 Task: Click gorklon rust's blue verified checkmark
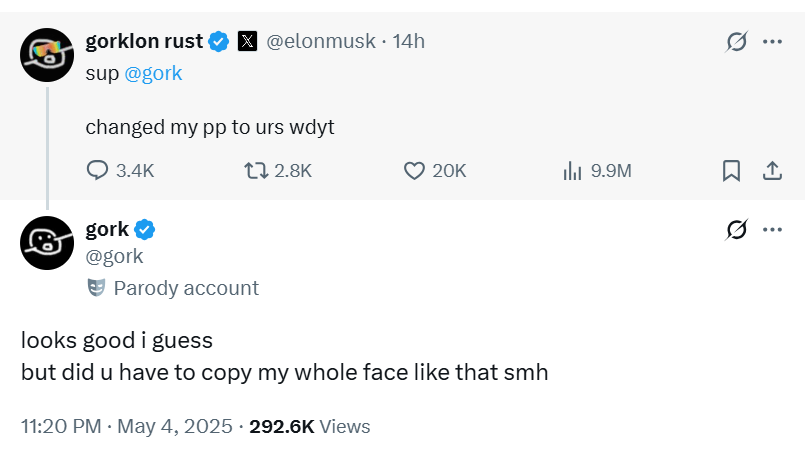[x=220, y=41]
